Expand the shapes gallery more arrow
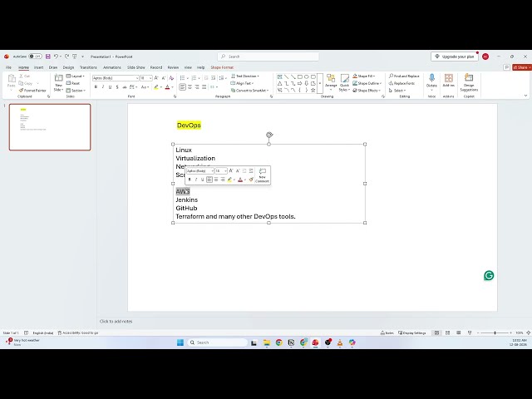The height and width of the screenshot is (399, 532). [x=319, y=83]
